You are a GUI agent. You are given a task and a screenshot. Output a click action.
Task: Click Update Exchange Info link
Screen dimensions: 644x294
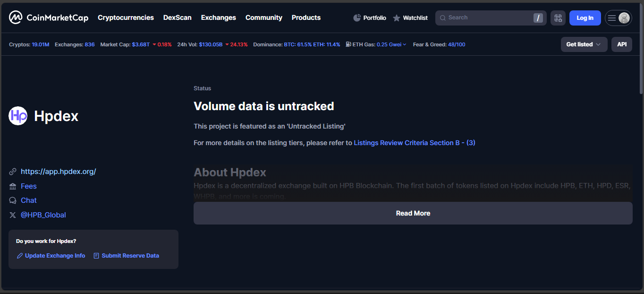pos(55,256)
